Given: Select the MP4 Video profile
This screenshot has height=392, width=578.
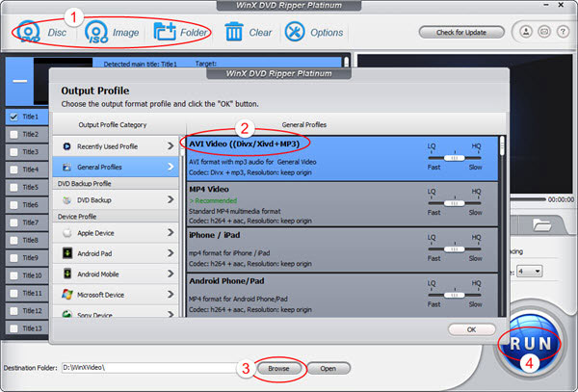Looking at the screenshot, I should [342, 204].
